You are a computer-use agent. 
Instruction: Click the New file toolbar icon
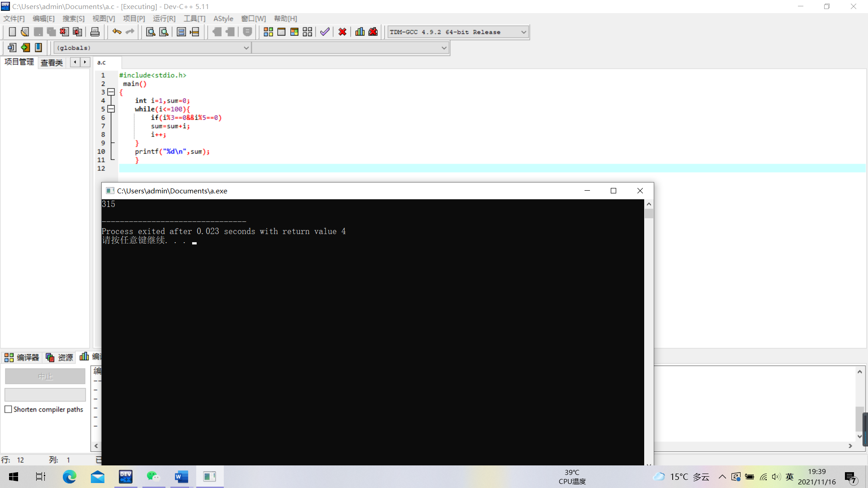[12, 32]
